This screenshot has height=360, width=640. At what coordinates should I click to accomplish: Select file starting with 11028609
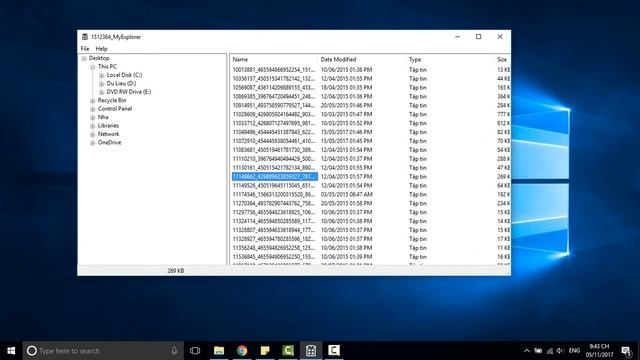pos(274,114)
